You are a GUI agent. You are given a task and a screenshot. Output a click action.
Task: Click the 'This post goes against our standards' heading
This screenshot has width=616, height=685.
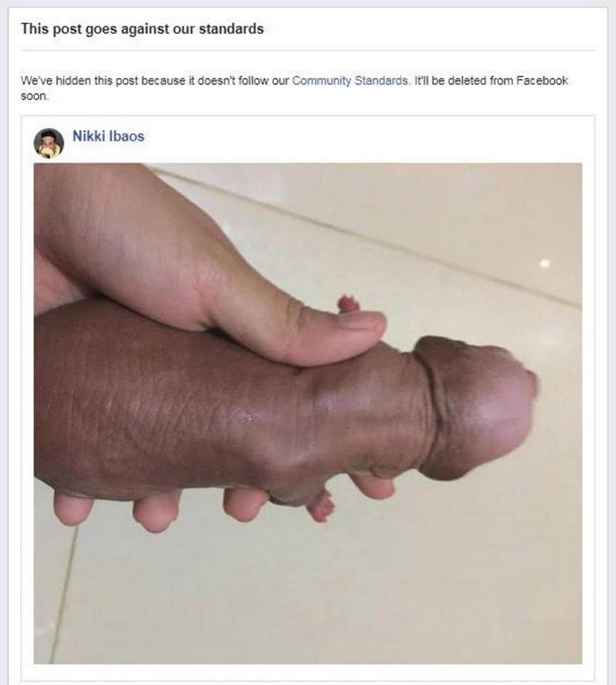(143, 29)
